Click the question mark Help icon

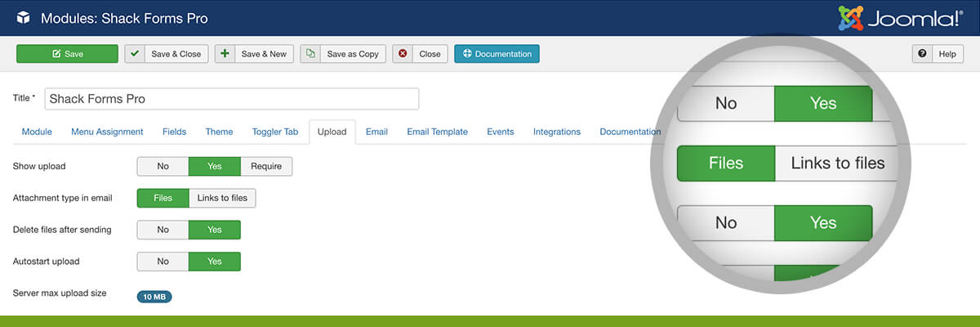tap(923, 54)
